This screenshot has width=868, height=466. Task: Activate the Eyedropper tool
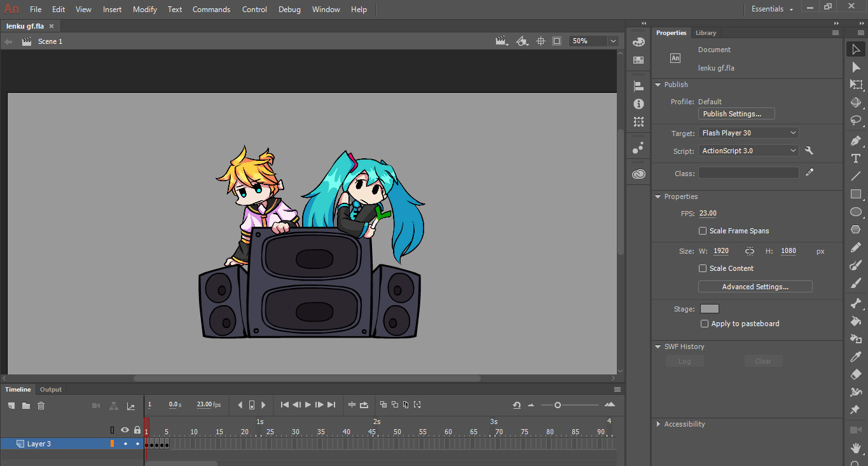(856, 357)
